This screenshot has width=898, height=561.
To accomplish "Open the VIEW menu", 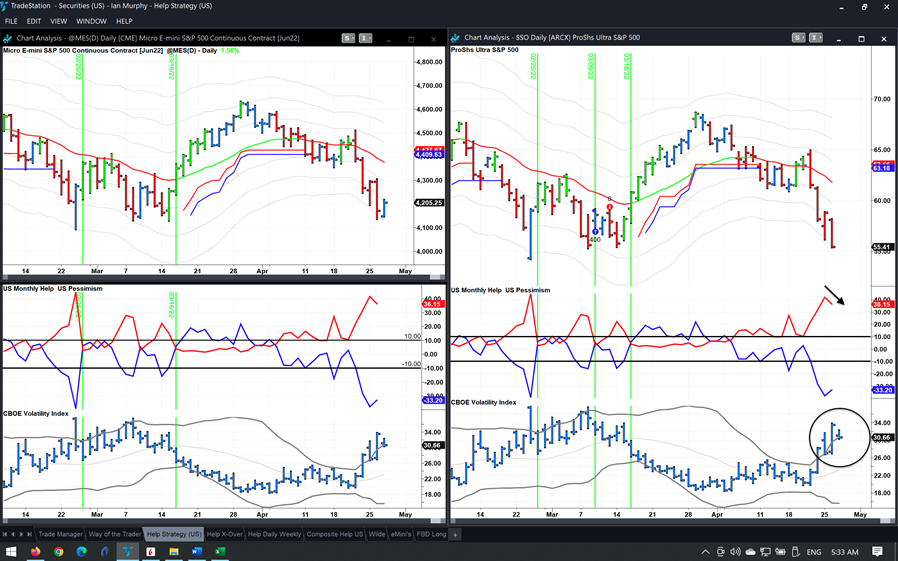I will 58,21.
